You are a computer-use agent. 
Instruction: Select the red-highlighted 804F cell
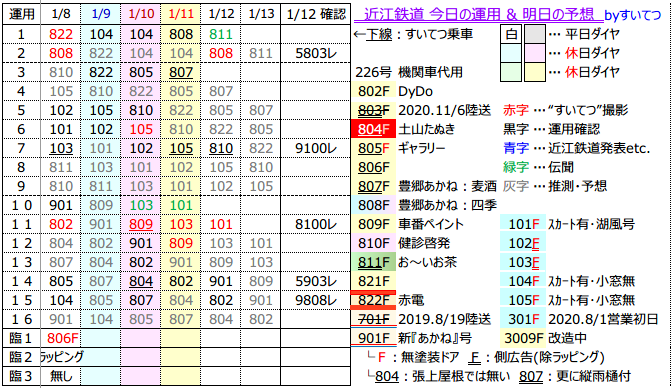(374, 129)
